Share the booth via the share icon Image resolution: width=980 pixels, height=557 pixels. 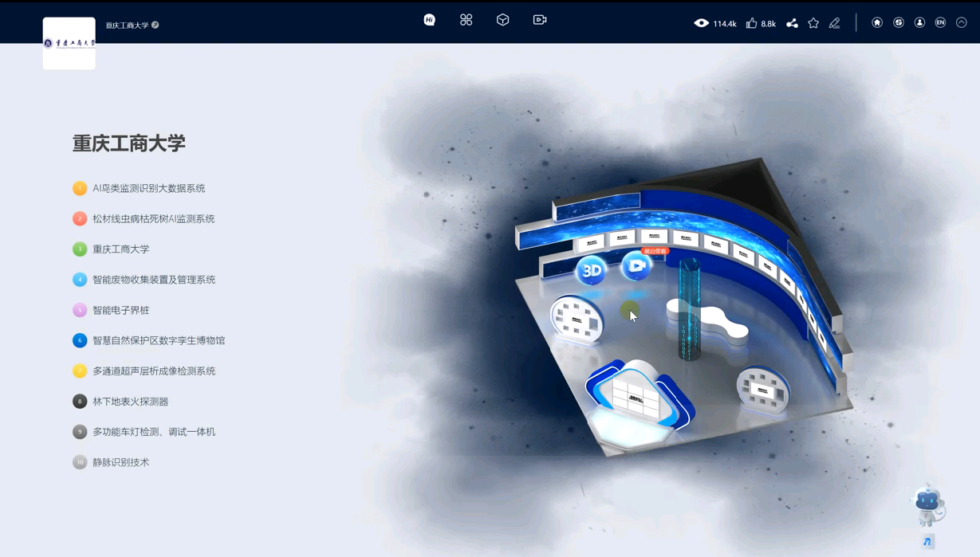[792, 23]
